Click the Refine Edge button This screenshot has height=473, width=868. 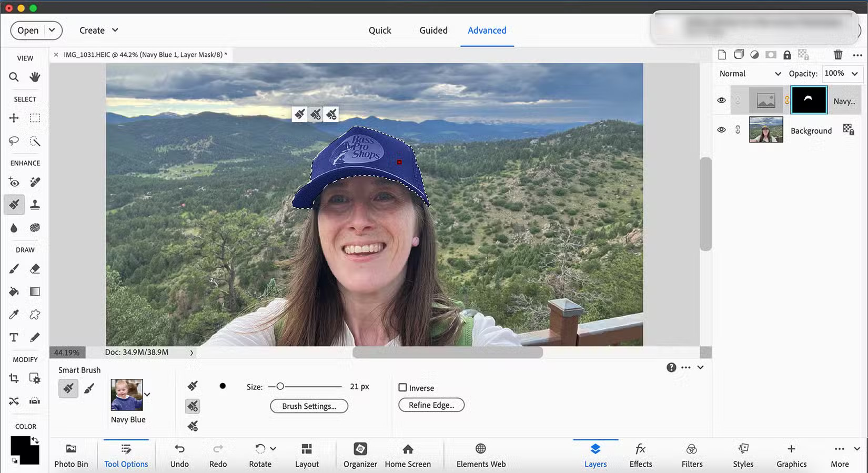click(431, 405)
